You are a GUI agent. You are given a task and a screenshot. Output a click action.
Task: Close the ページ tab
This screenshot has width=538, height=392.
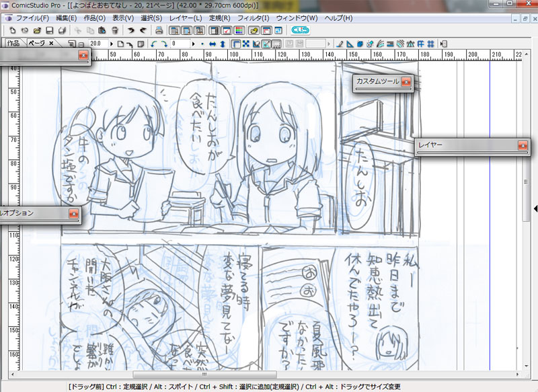[x=52, y=43]
